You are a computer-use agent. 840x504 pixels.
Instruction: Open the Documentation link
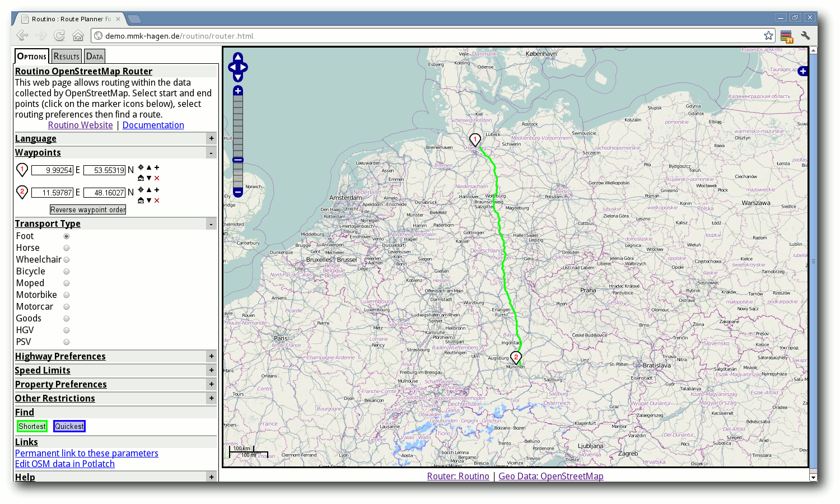point(153,125)
